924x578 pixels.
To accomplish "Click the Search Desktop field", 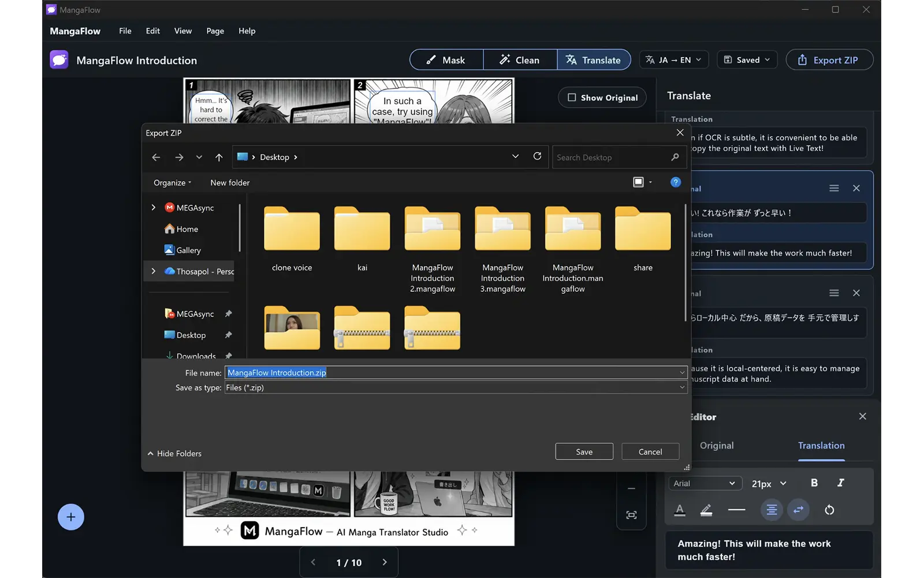I will pyautogui.click(x=619, y=157).
